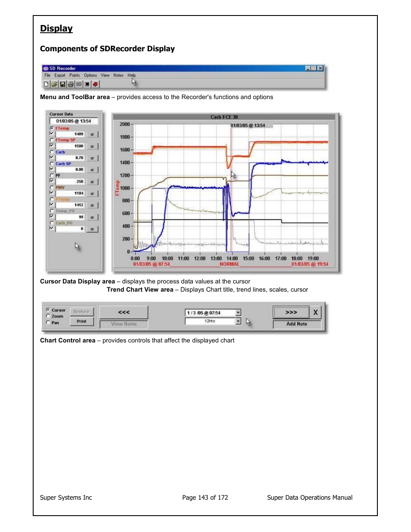Open the Notes menu
Screen dimensions: 411x532
coord(118,75)
